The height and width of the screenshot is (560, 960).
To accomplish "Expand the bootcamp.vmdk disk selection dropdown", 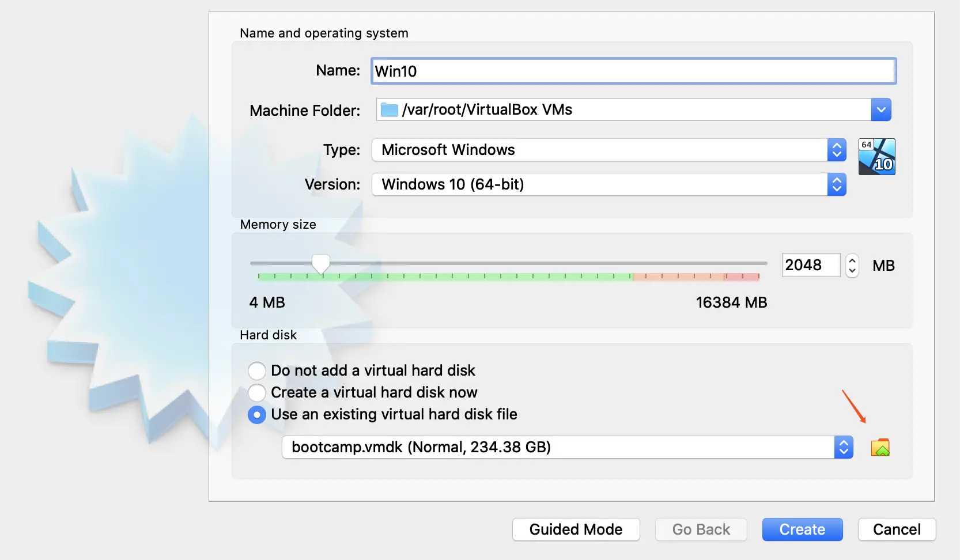I will click(844, 447).
